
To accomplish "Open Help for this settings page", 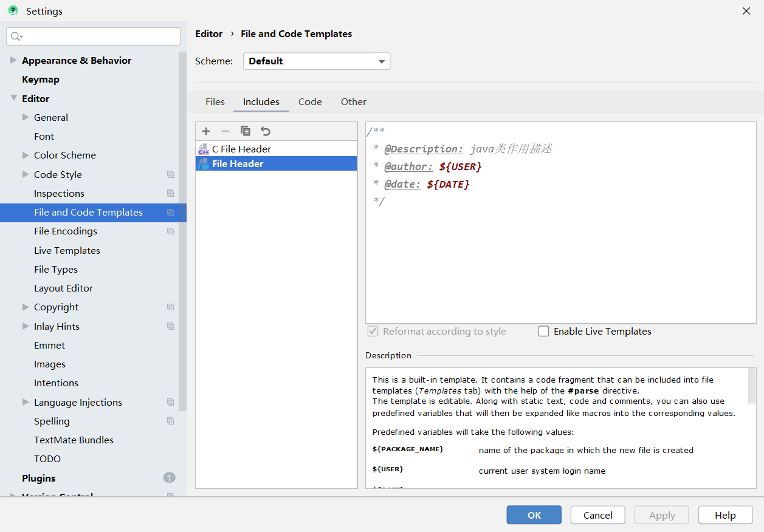I will 725,515.
